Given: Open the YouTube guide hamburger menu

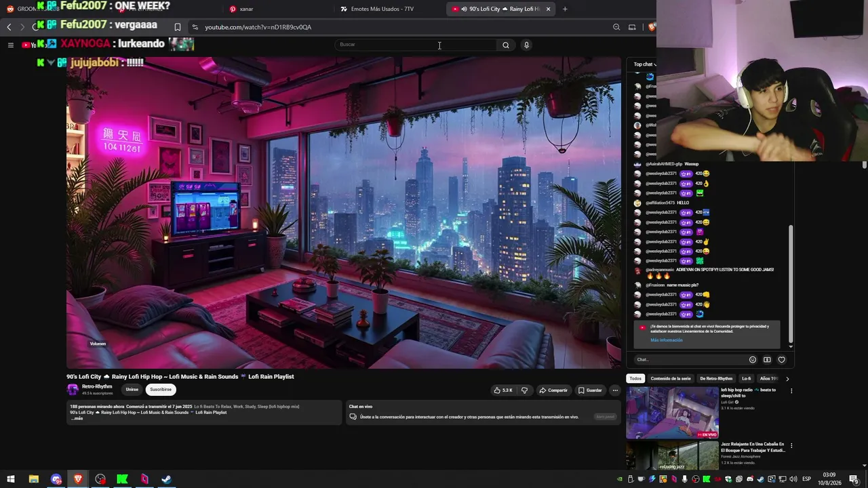Looking at the screenshot, I should [x=10, y=45].
